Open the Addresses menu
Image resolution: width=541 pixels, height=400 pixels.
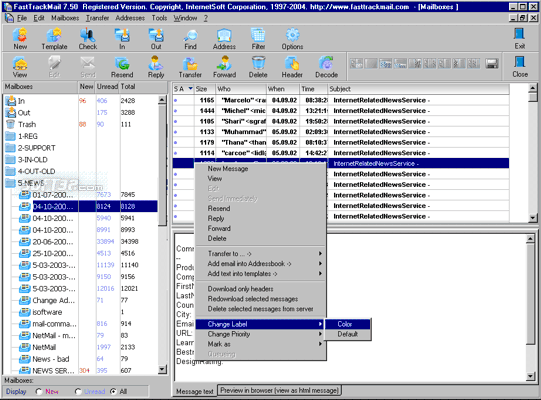130,18
